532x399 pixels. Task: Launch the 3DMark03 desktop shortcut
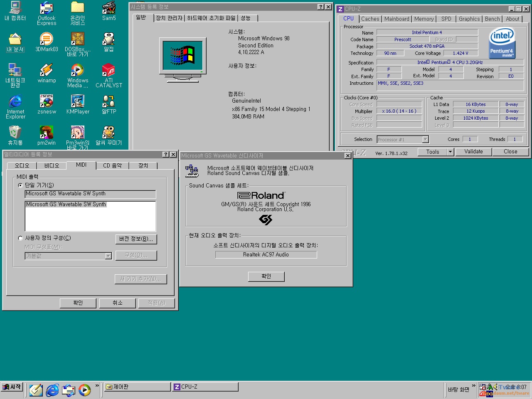[x=47, y=42]
